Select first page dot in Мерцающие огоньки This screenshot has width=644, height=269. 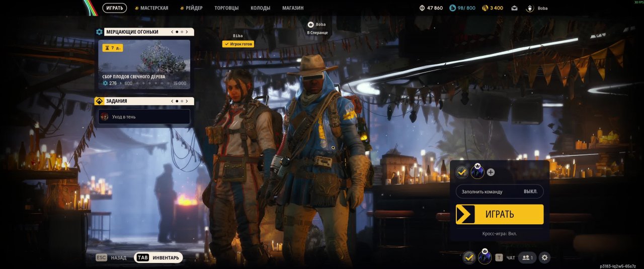click(177, 32)
